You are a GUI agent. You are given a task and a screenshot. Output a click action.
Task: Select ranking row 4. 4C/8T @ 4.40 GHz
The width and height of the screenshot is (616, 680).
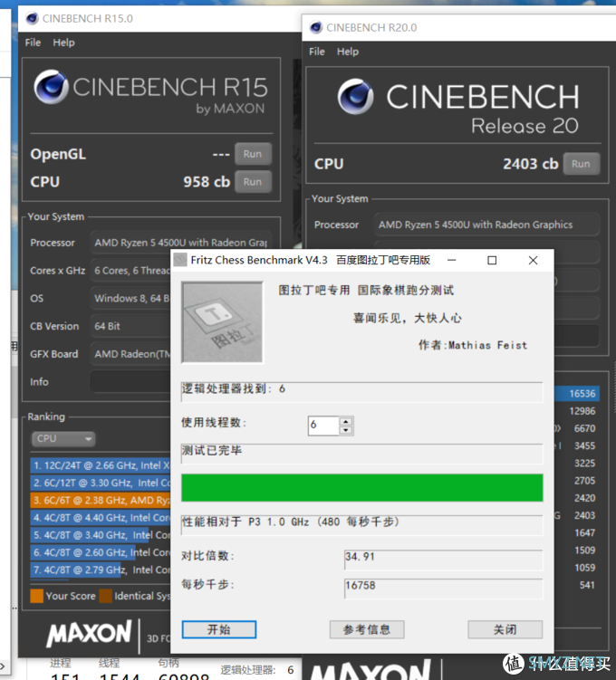pyautogui.click(x=101, y=517)
